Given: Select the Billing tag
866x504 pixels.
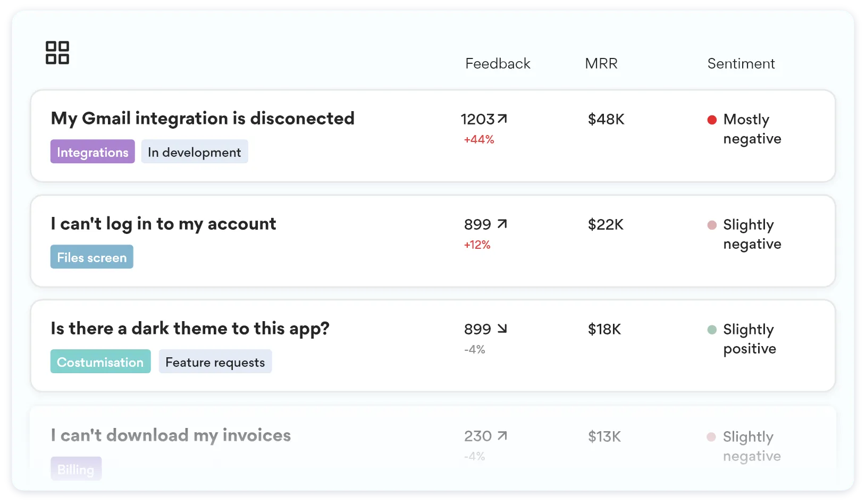Looking at the screenshot, I should click(x=76, y=468).
